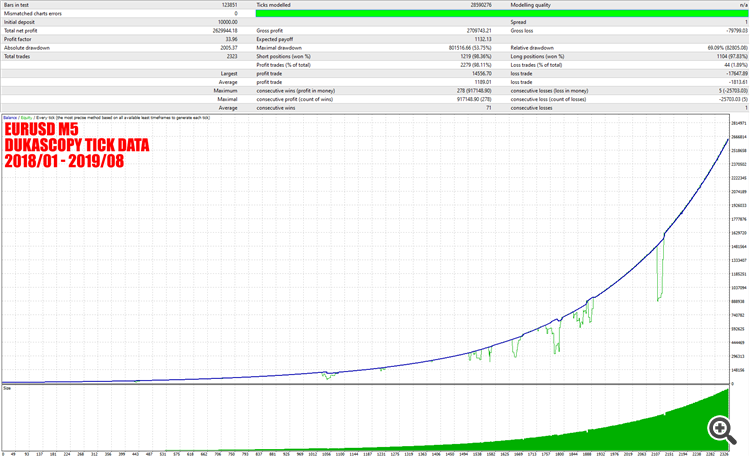Select total trades value 2323
Screen dimensions: 750x457
click(232, 56)
